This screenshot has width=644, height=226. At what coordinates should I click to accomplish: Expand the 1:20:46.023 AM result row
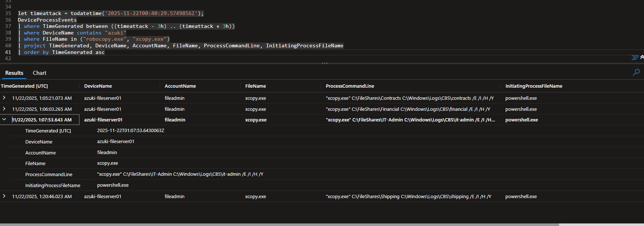coord(4,196)
